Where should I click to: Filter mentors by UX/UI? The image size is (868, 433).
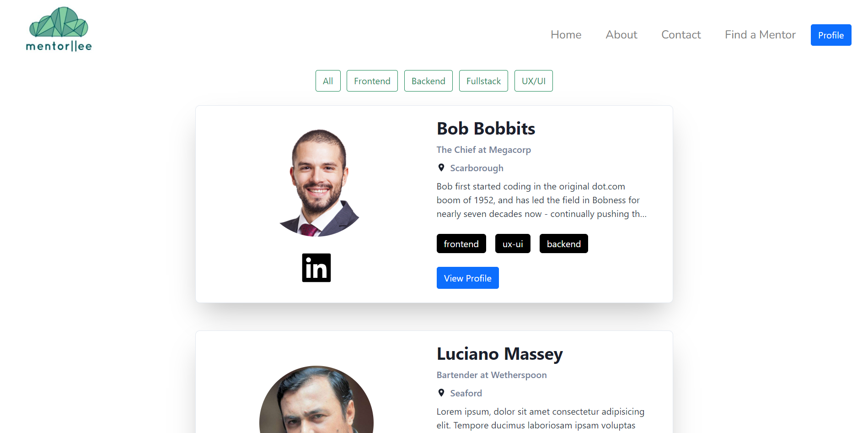534,81
